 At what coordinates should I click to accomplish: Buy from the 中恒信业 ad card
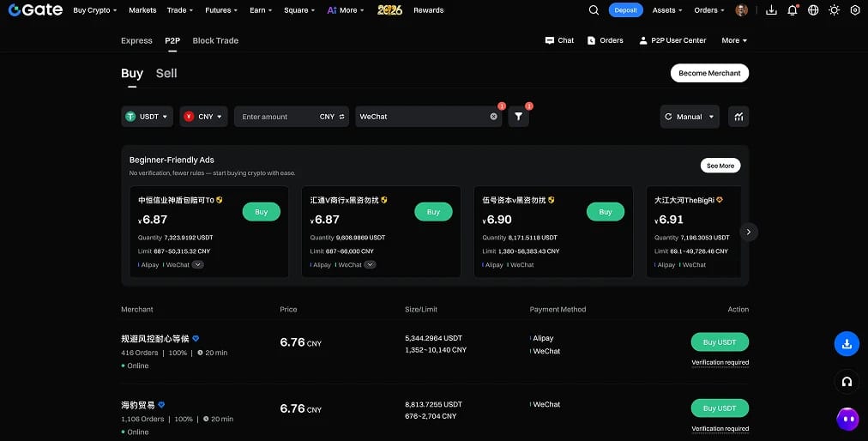262,212
